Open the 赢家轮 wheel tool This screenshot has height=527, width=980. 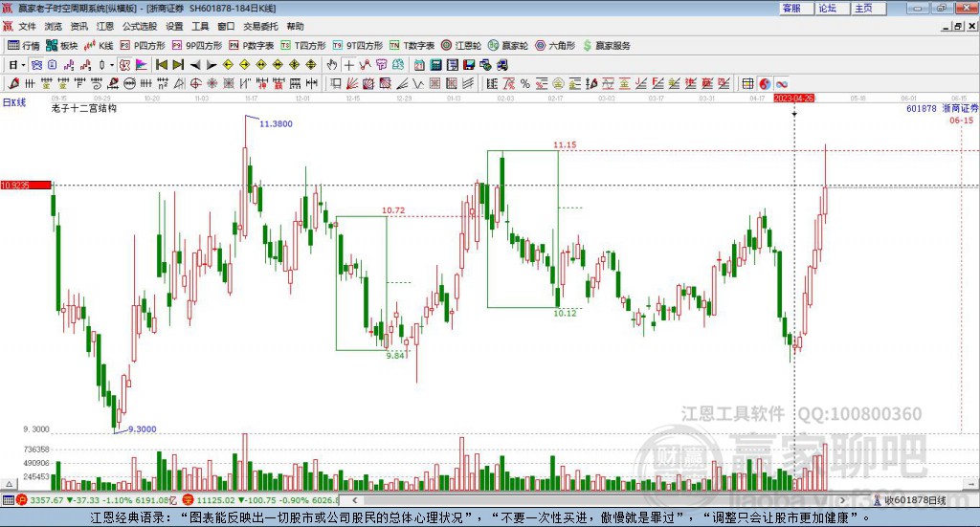pyautogui.click(x=508, y=46)
